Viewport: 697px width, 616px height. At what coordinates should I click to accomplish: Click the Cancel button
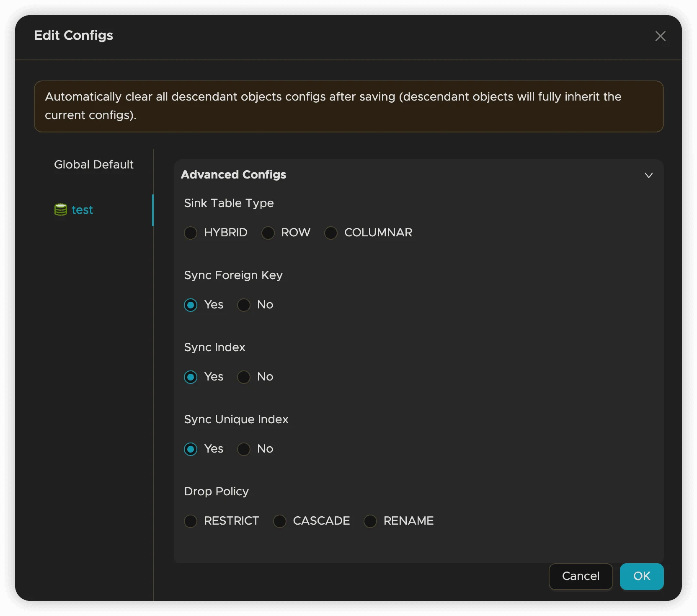pyautogui.click(x=581, y=576)
